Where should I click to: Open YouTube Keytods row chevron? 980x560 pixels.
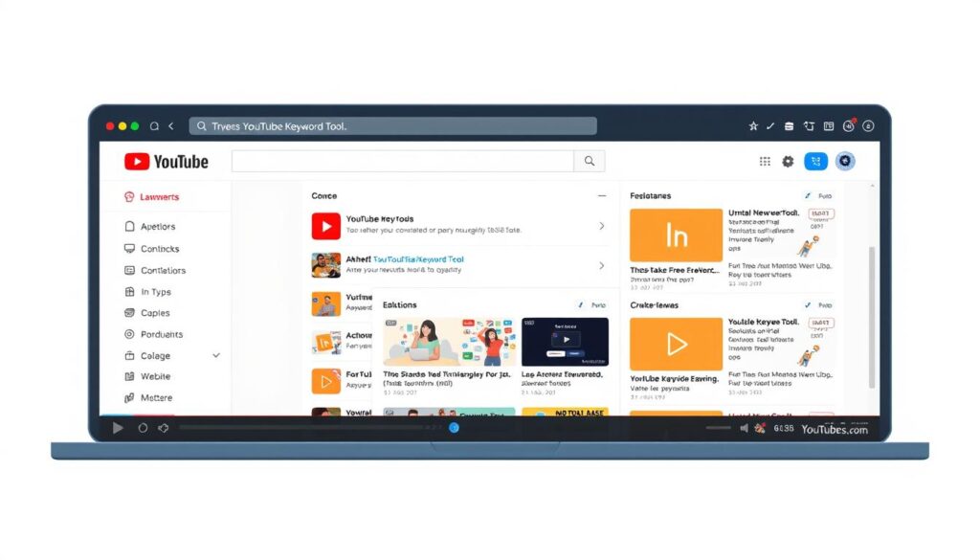click(601, 226)
